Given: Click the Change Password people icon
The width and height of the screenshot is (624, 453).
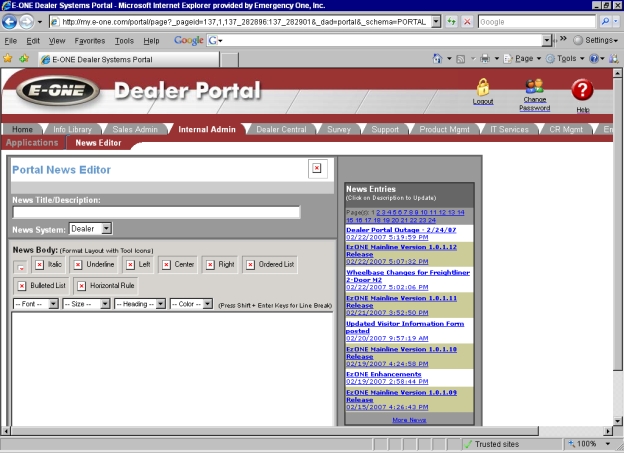Looking at the screenshot, I should click(x=534, y=86).
